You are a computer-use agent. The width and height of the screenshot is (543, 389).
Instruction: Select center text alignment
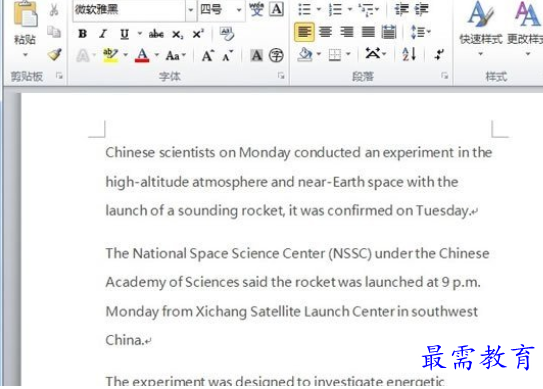tap(325, 32)
